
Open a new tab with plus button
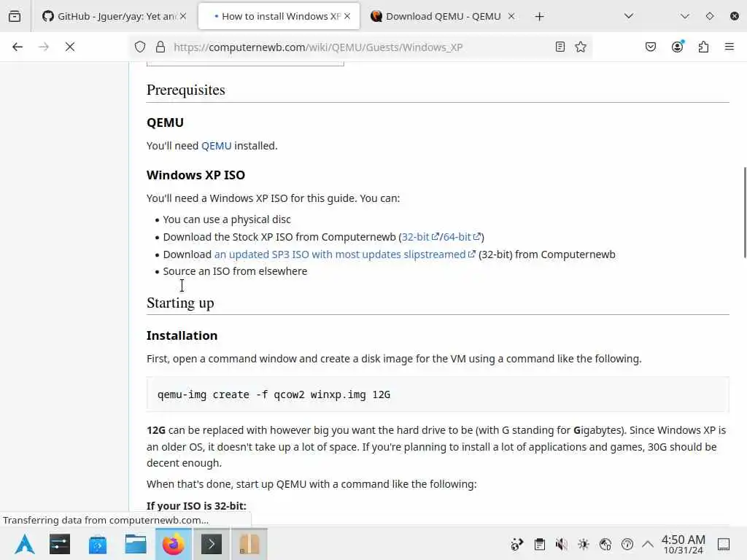tap(539, 17)
